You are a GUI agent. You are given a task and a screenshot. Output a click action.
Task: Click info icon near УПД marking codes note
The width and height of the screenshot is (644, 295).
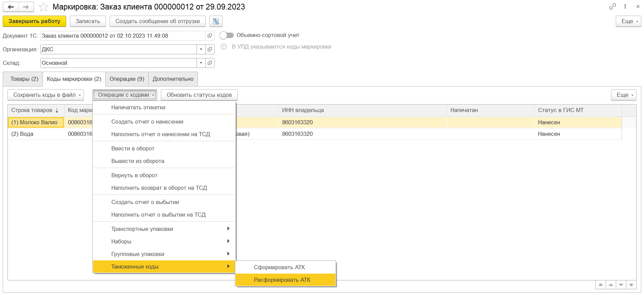(224, 47)
